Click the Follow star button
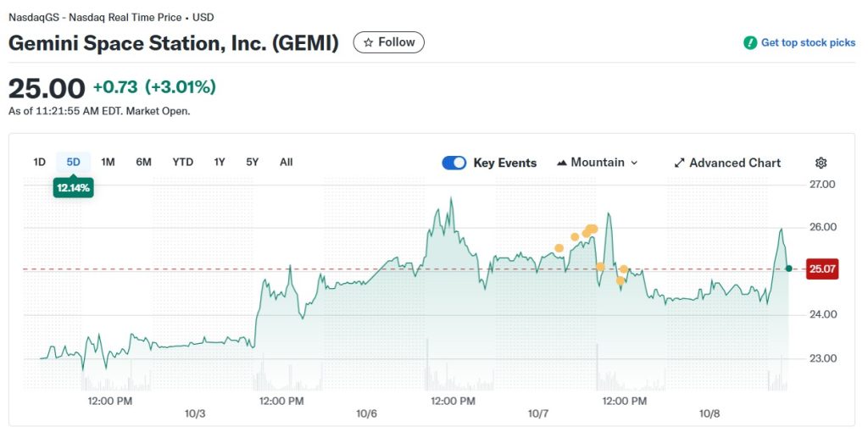 [388, 42]
